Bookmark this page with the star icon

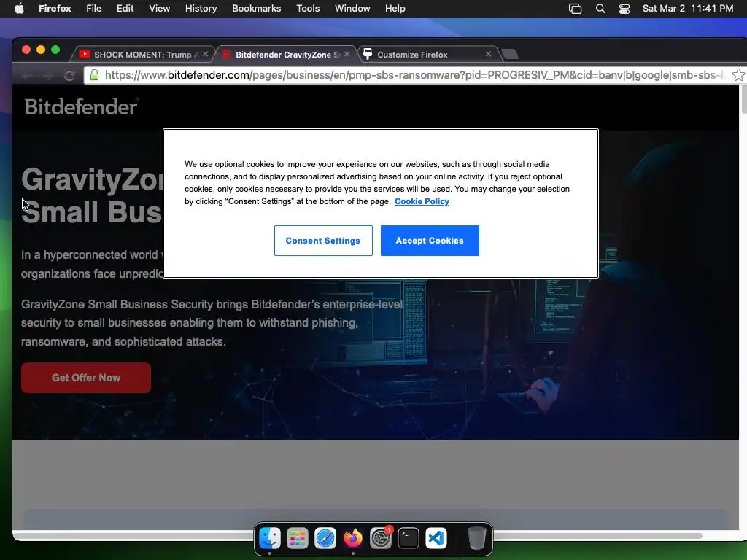pos(738,75)
